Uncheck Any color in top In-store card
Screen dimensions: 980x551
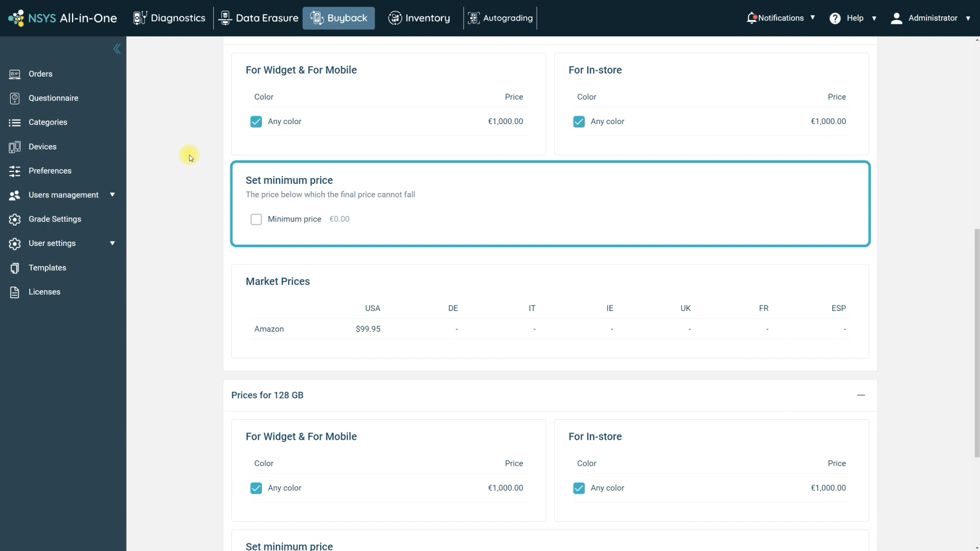tap(579, 122)
